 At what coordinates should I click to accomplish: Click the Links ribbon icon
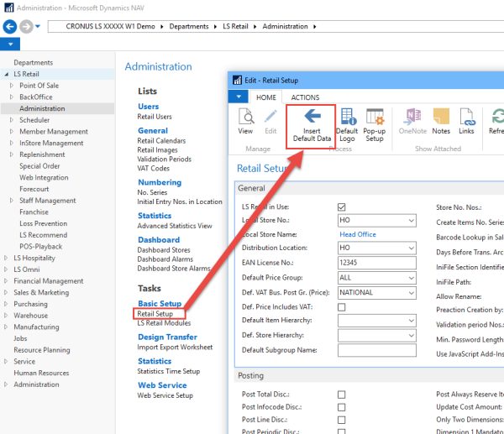466,118
